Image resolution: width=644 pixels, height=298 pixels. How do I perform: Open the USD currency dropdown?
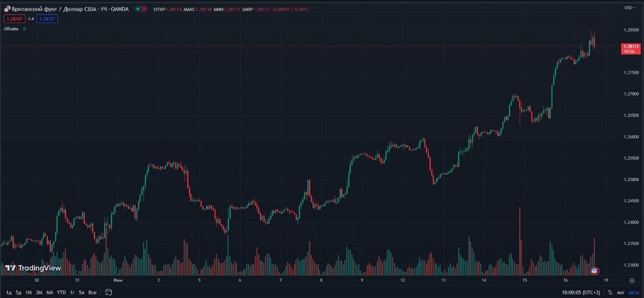point(630,7)
